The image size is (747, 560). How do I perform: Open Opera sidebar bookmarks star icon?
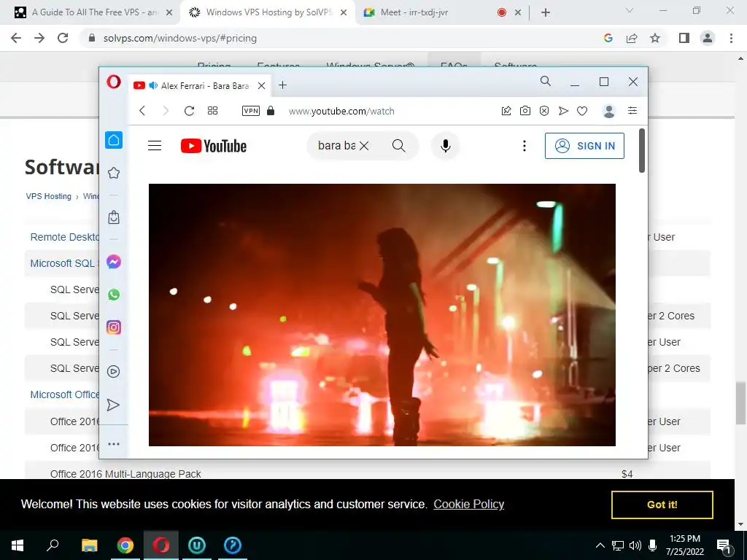[x=114, y=173]
